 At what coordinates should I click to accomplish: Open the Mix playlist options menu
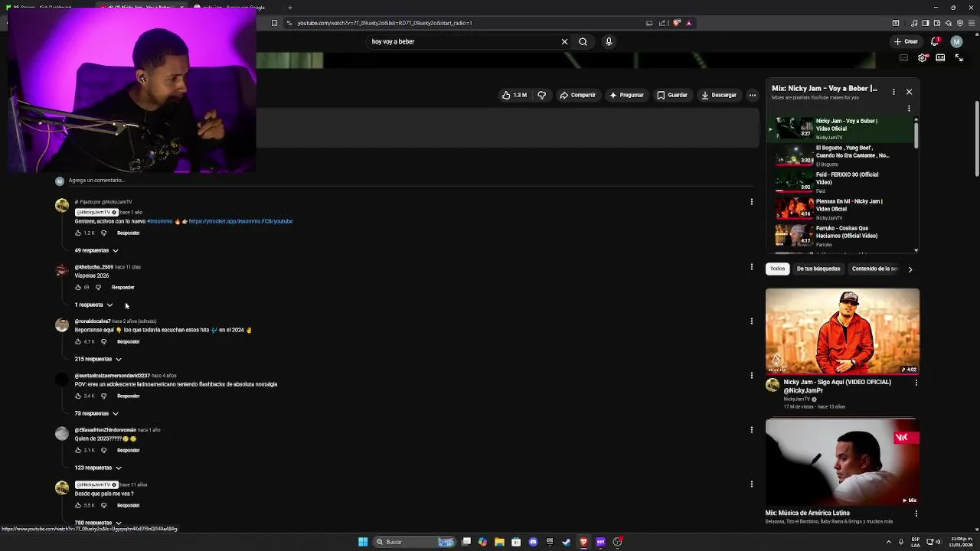893,91
